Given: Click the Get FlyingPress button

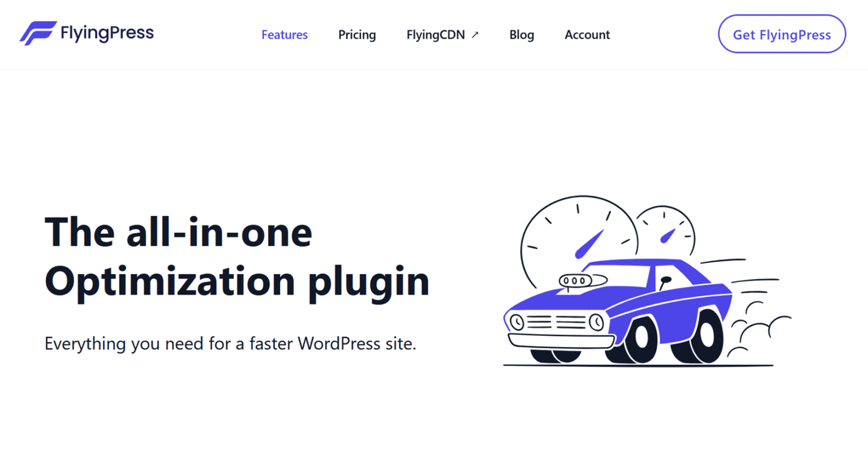Looking at the screenshot, I should 782,34.
